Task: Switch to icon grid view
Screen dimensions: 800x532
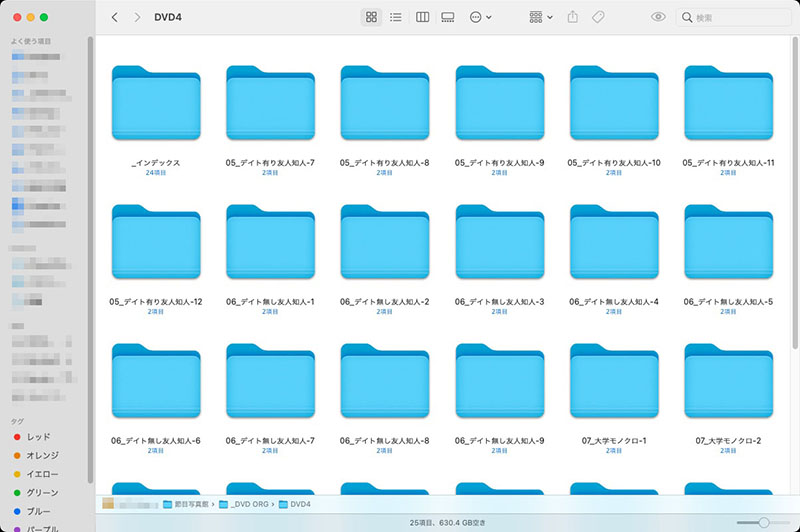Action: (371, 17)
